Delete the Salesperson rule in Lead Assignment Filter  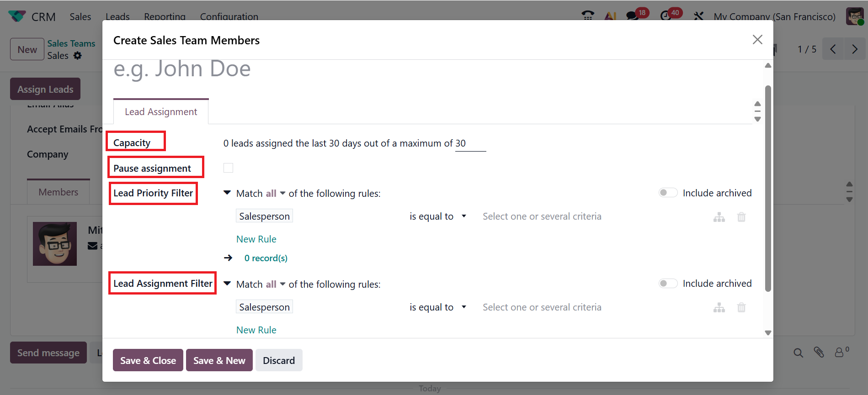(x=741, y=308)
